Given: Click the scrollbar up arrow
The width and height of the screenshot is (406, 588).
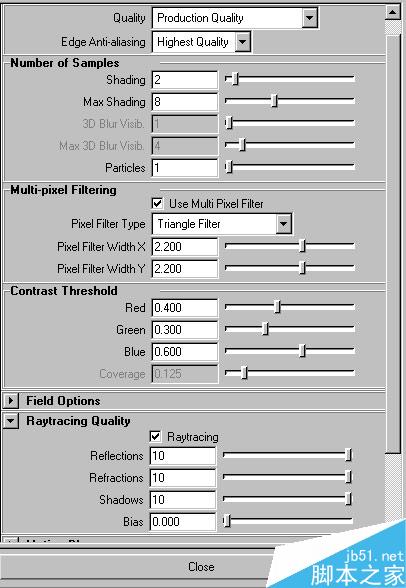Looking at the screenshot, I should [x=393, y=12].
